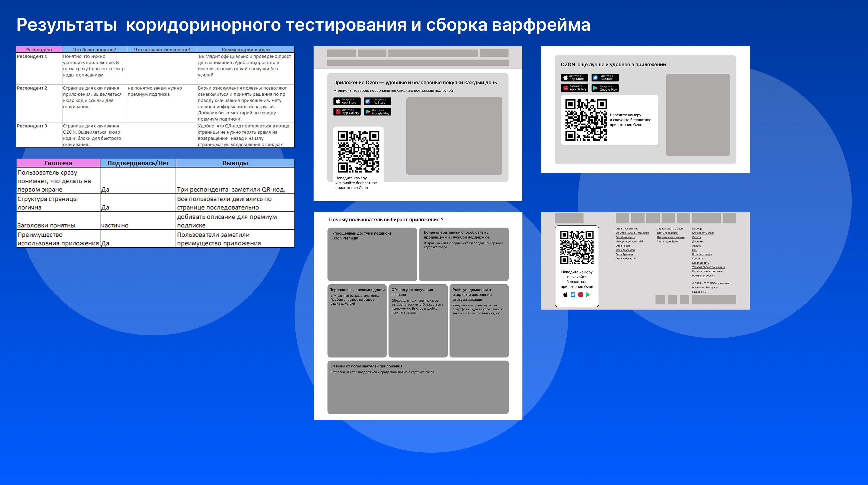Viewport: 868px width, 485px height.
Task: Select the "Помощь" footer section heading
Action: 697,229
